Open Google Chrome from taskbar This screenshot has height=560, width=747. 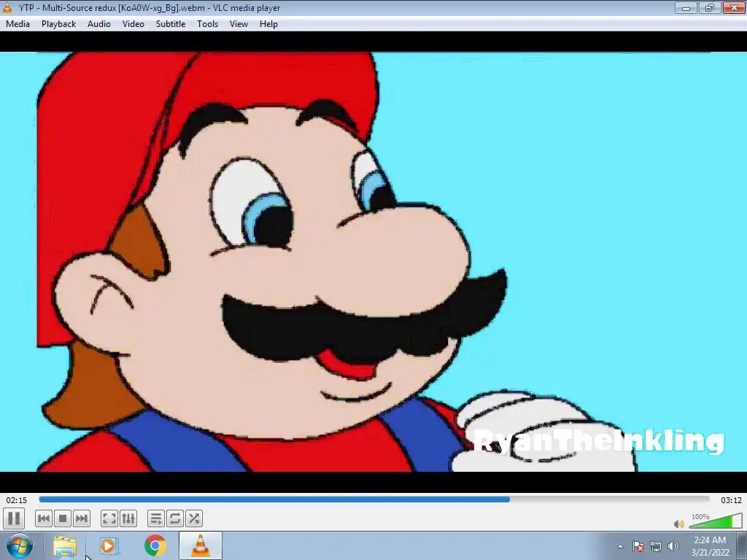(155, 546)
